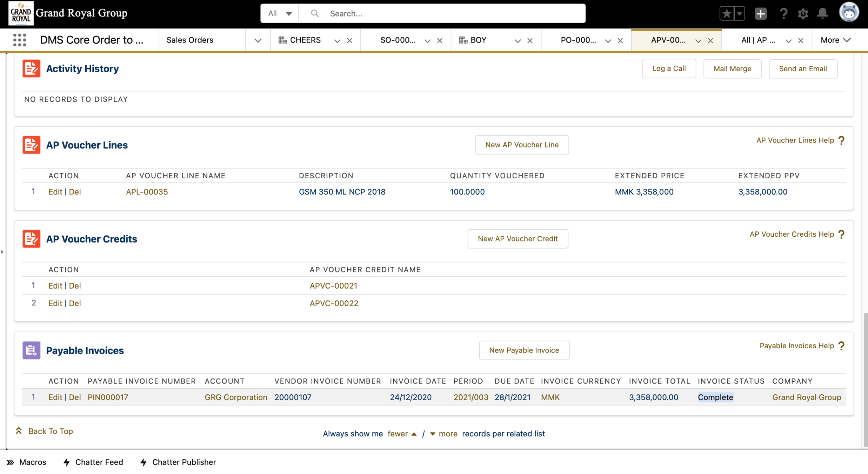
Task: Expand the collapsed left sidebar arrow
Action: [2, 252]
